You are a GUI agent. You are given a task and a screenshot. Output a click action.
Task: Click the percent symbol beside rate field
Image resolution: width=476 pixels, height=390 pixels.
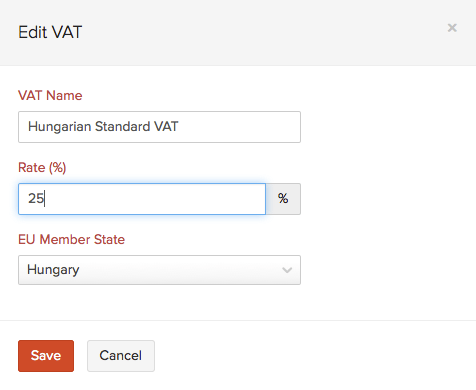[283, 199]
